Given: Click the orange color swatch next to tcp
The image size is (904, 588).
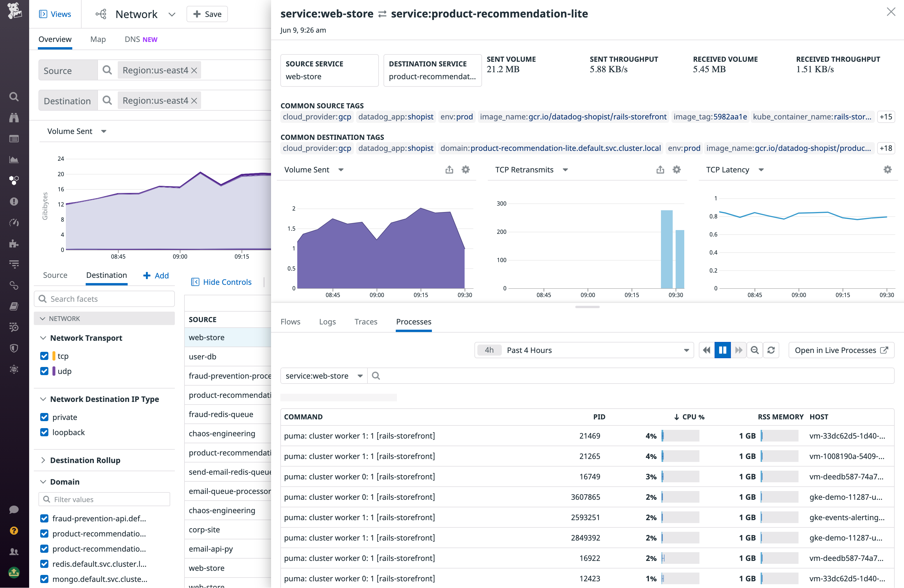Looking at the screenshot, I should click(54, 356).
